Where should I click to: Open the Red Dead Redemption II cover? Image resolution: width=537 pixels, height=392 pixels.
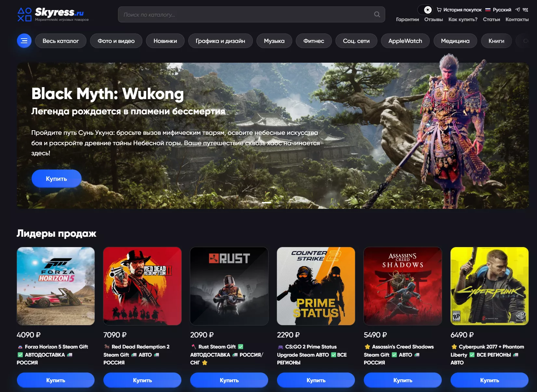(x=142, y=286)
